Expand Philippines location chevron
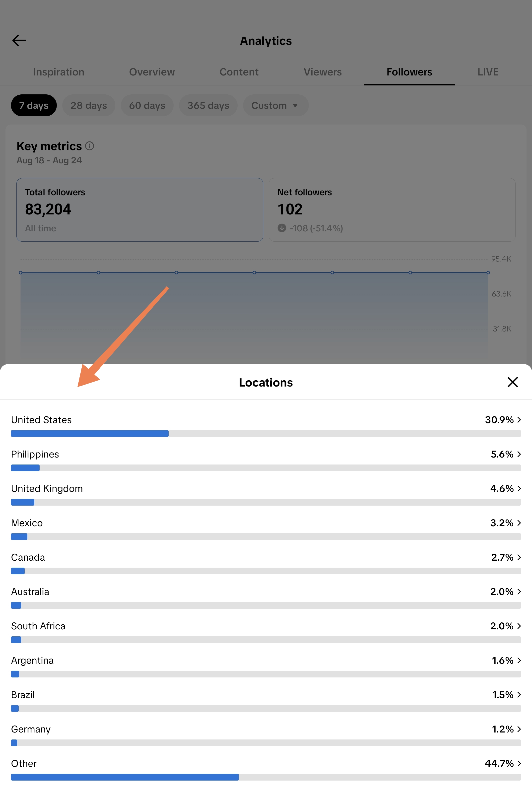The height and width of the screenshot is (797, 532). tap(519, 454)
